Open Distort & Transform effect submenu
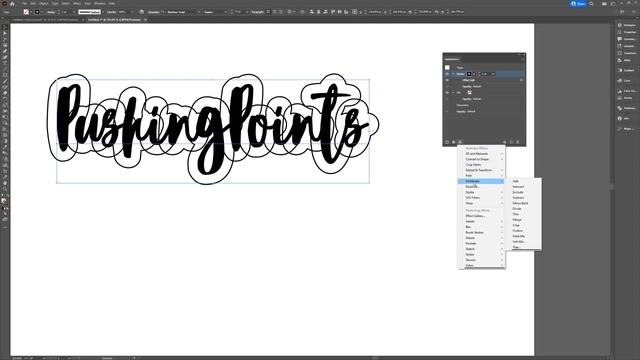Viewport: 640px width, 360px height. coord(481,170)
